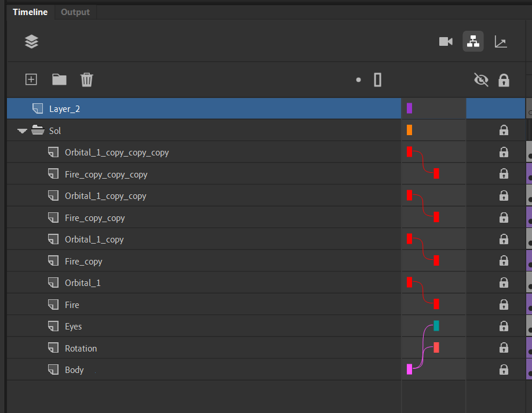Screen dimensions: 532x413
Task: Unlock the Eyes layer
Action: click(504, 327)
